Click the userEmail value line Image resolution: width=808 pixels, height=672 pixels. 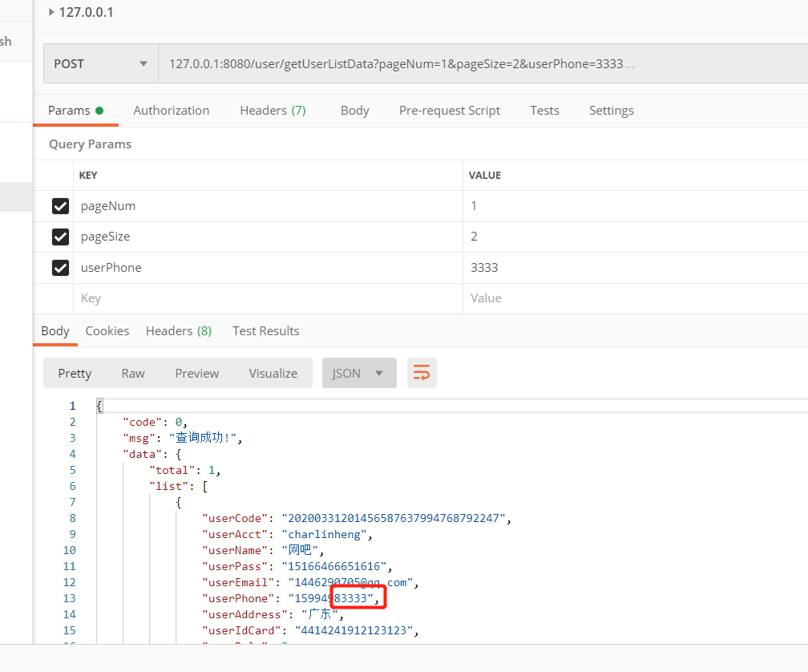click(x=310, y=582)
